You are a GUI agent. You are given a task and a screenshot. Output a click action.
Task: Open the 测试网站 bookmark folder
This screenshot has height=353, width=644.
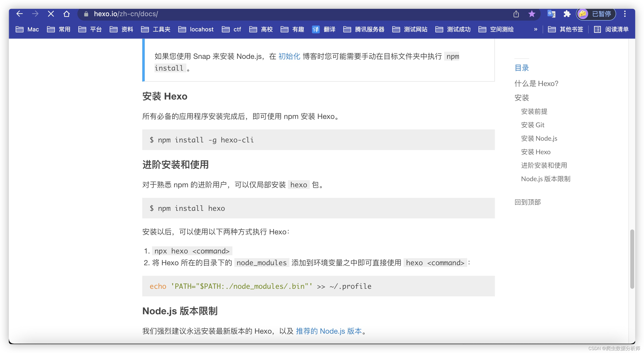410,29
